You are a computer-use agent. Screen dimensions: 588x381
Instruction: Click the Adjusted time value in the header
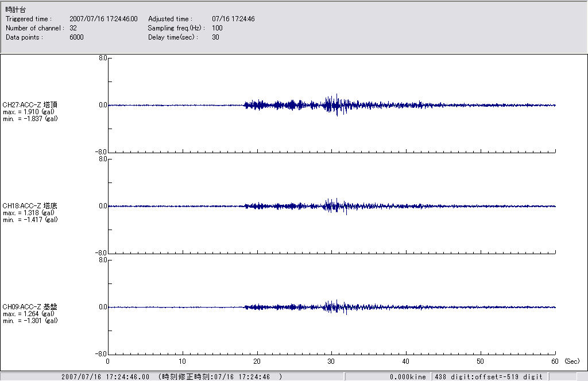point(233,19)
